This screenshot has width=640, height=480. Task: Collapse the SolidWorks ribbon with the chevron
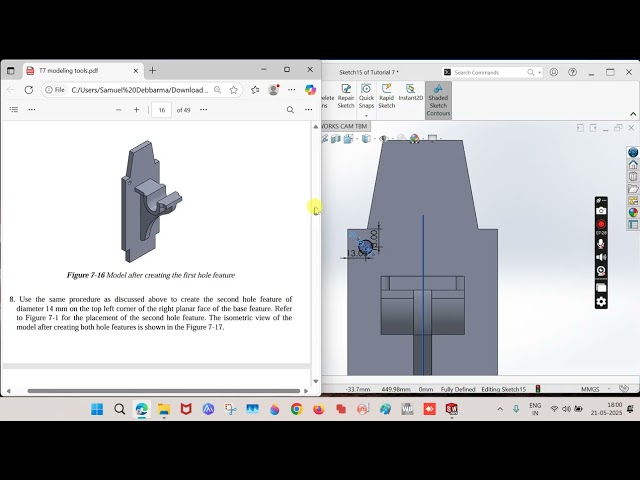pyautogui.click(x=633, y=114)
